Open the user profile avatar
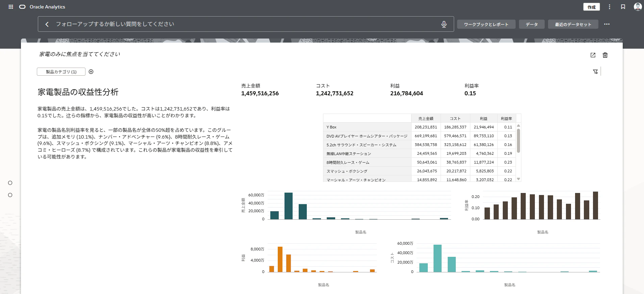This screenshot has height=294, width=644. coord(638,7)
